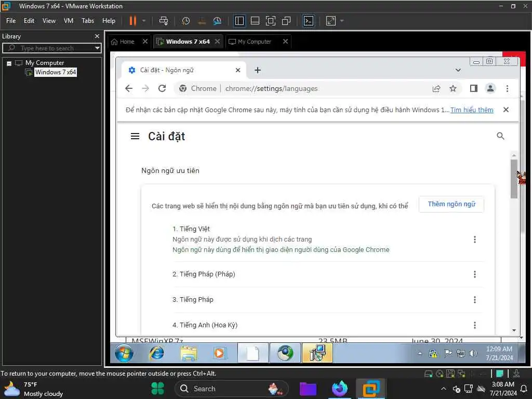Switch to Chrome in the Windows 7 taskbar
Image resolution: width=532 pixels, height=399 pixels.
click(285, 353)
